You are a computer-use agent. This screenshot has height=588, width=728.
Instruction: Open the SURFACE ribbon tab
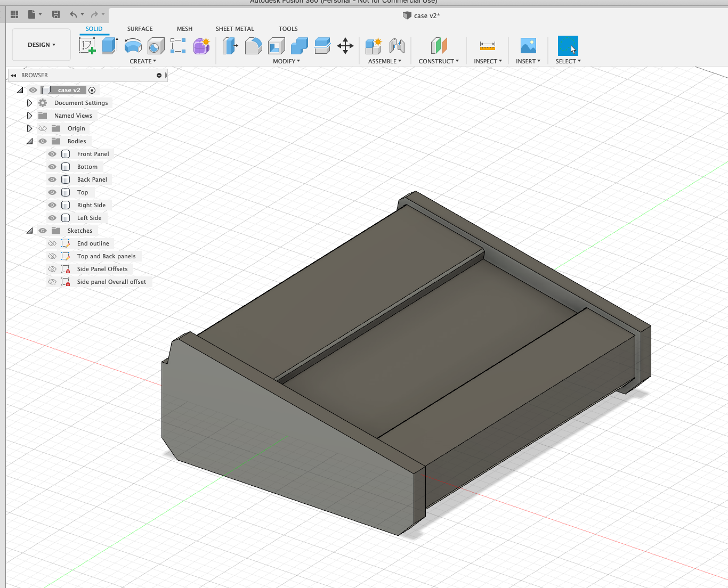(140, 29)
